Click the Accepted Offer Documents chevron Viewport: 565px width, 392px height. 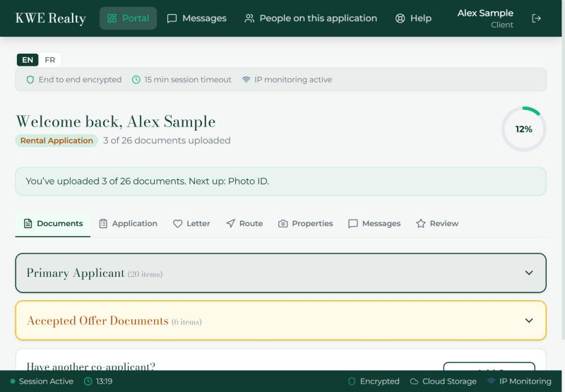(529, 320)
